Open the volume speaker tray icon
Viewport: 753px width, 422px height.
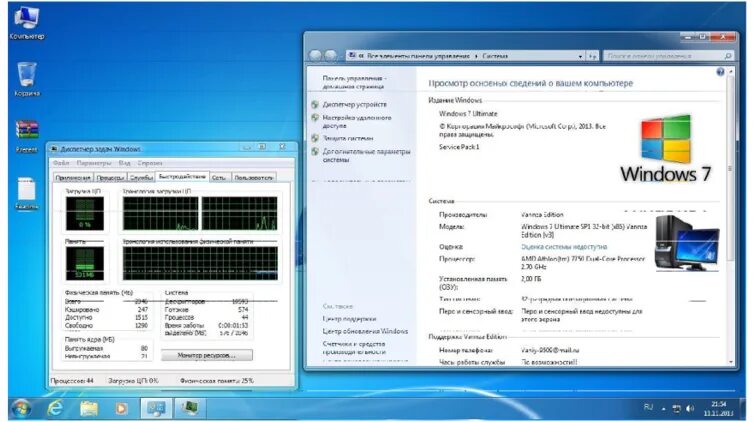click(690, 409)
